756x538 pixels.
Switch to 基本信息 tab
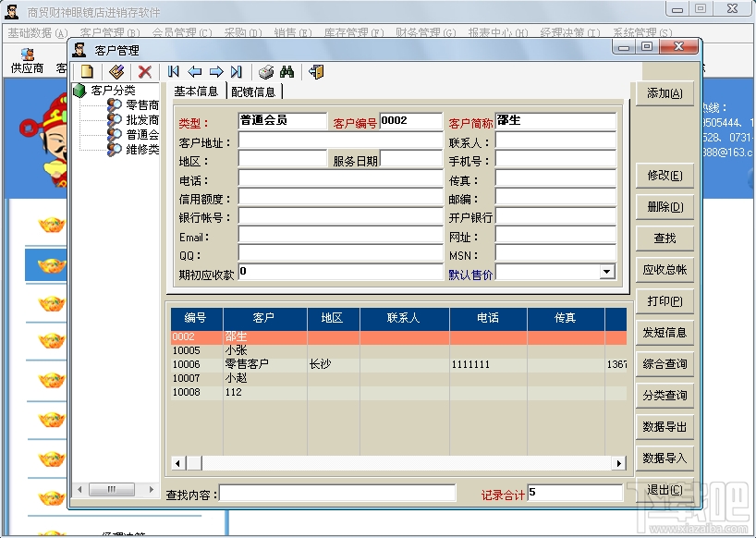click(196, 92)
